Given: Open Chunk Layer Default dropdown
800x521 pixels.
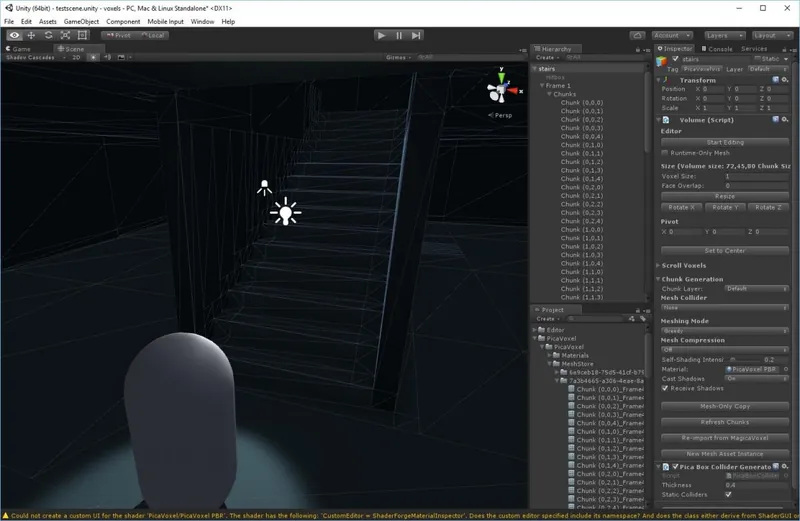Looking at the screenshot, I should coord(757,289).
